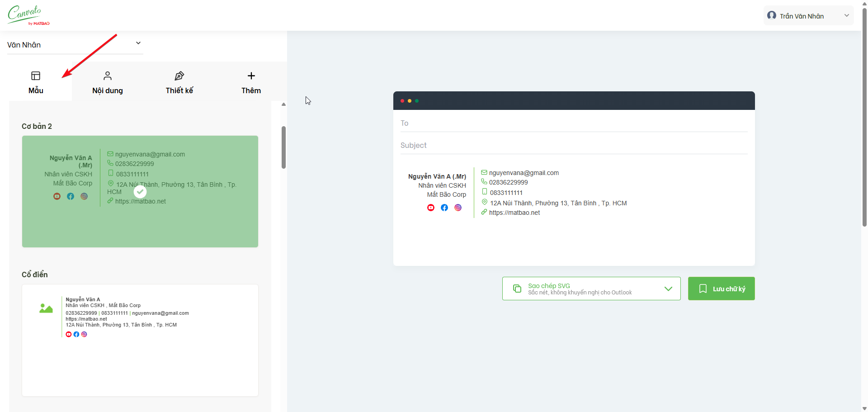868x412 pixels.
Task: Click the YouTube icon in signature preview
Action: 431,208
